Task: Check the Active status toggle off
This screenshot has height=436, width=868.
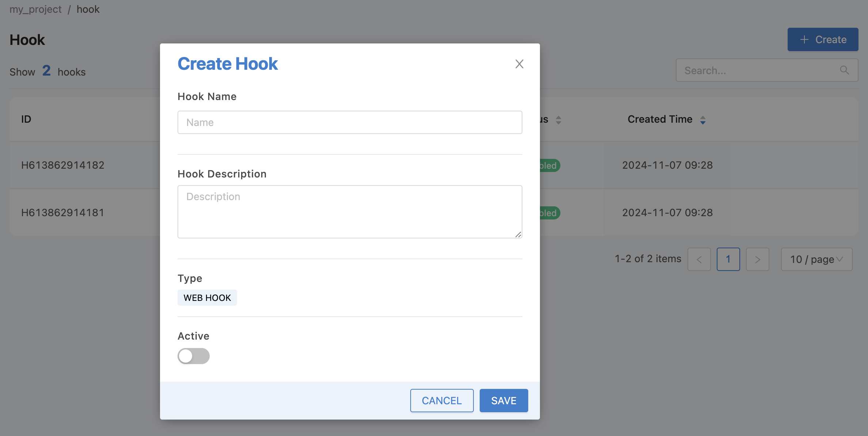Action: 194,355
